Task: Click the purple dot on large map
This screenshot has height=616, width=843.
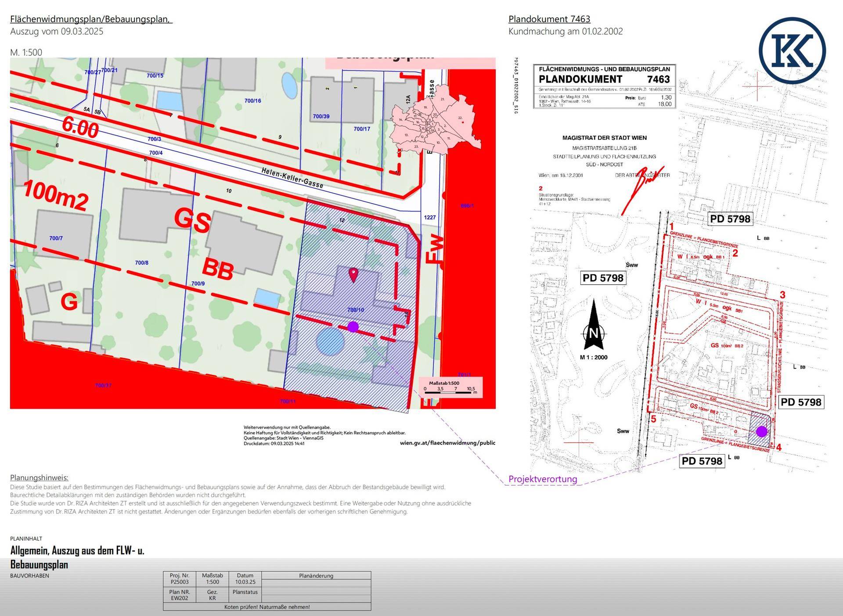Action: pos(353,327)
